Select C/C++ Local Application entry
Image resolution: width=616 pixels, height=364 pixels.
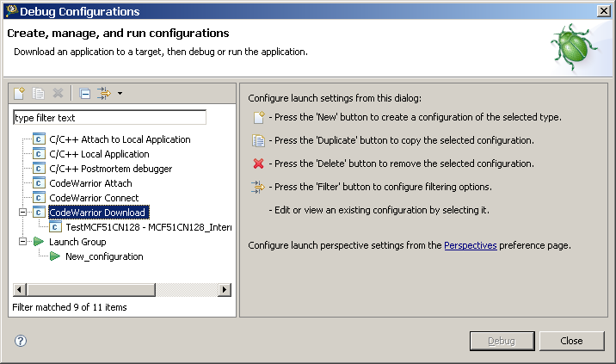(100, 154)
